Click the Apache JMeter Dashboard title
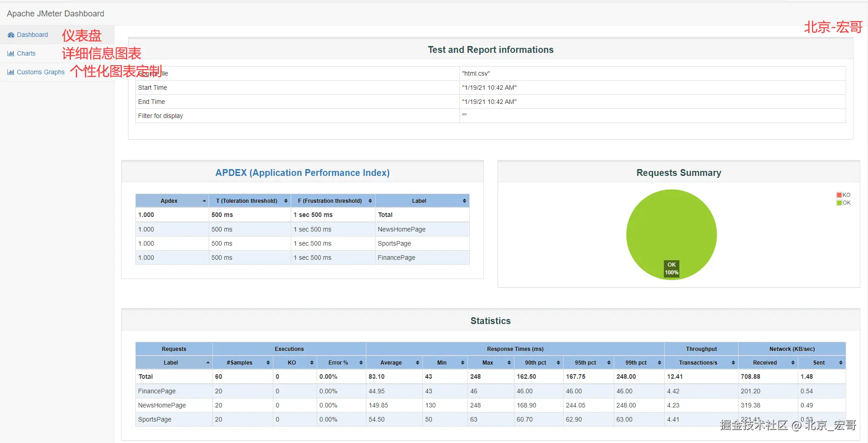 click(x=56, y=14)
